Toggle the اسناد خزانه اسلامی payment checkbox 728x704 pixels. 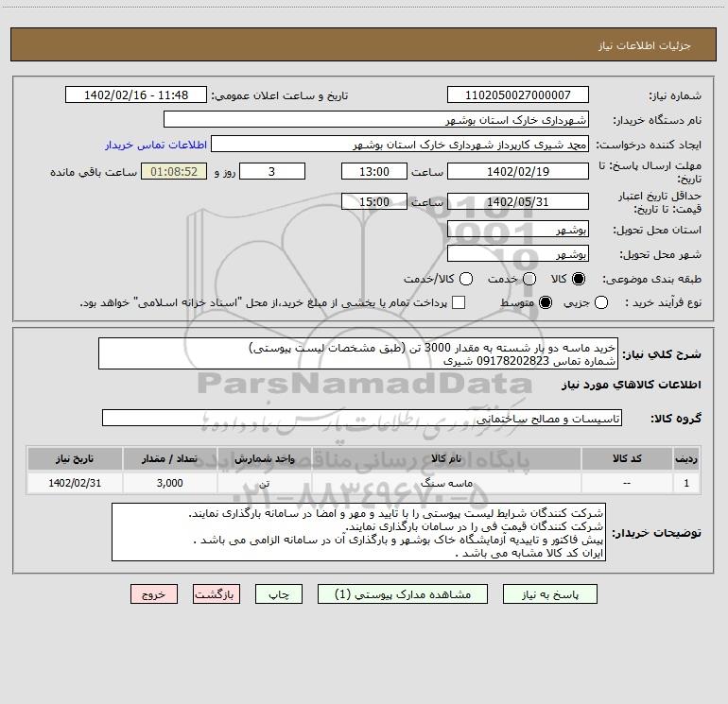(459, 302)
